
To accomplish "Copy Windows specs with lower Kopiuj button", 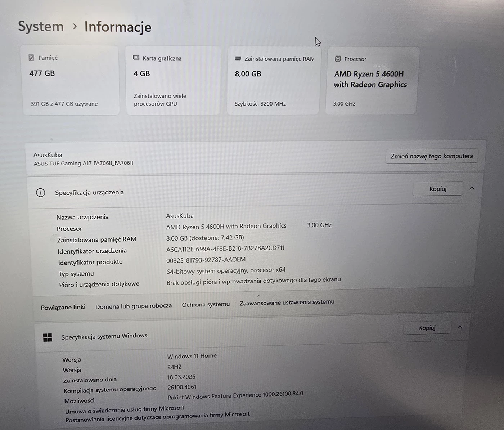I will pos(427,328).
